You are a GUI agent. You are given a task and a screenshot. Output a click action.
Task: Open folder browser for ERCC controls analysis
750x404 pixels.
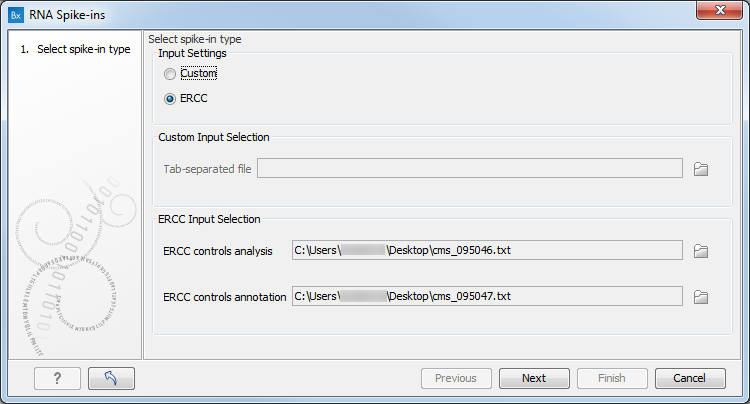[701, 251]
